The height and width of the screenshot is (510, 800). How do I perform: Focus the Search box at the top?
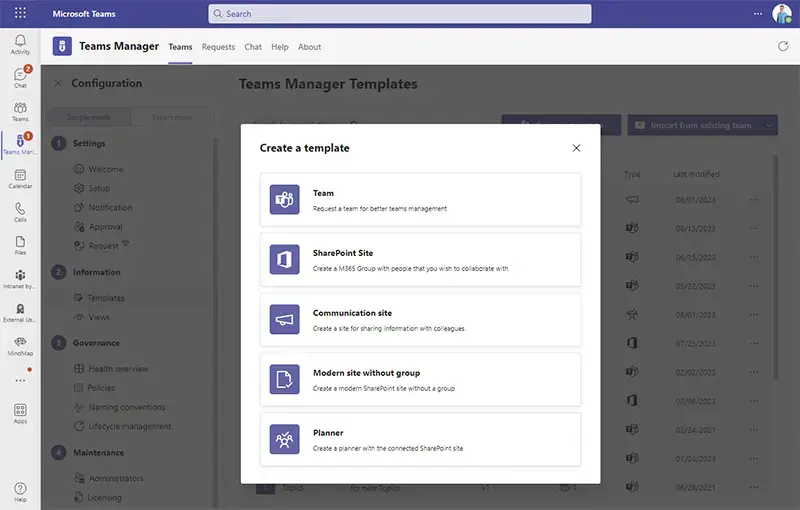(399, 14)
